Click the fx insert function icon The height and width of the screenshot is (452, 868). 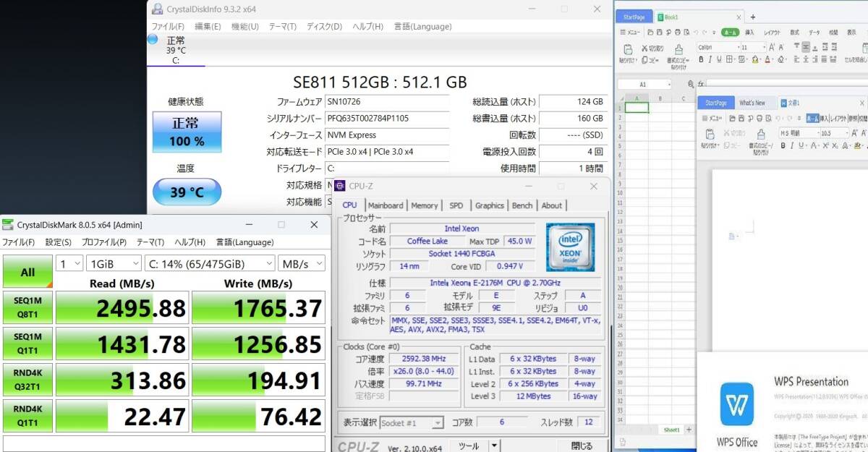click(x=701, y=85)
